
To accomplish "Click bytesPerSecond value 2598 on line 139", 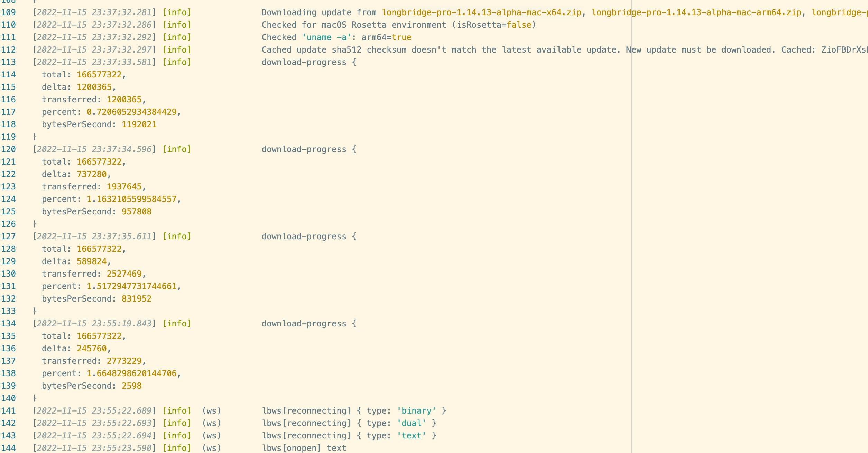I will [131, 386].
